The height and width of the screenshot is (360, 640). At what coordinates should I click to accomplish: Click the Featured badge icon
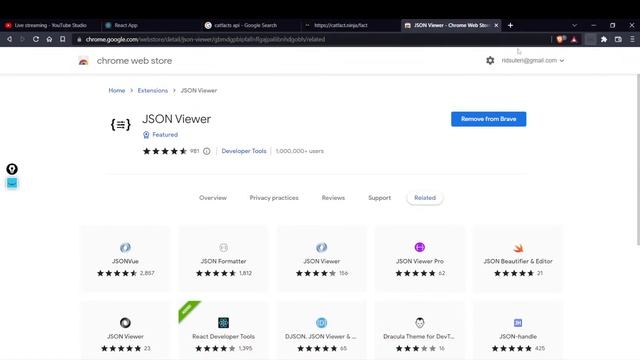[x=146, y=135]
